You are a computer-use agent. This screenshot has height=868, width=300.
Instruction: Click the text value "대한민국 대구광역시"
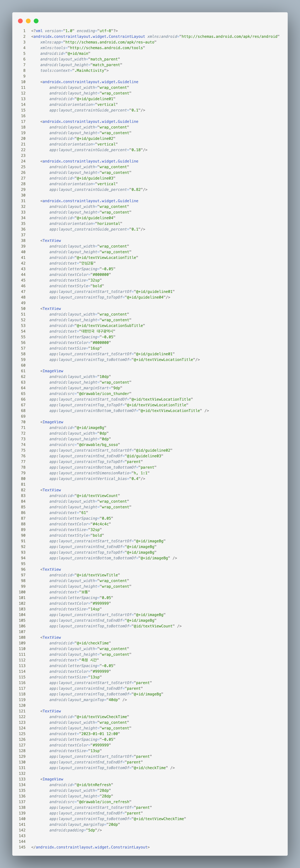tap(97, 331)
